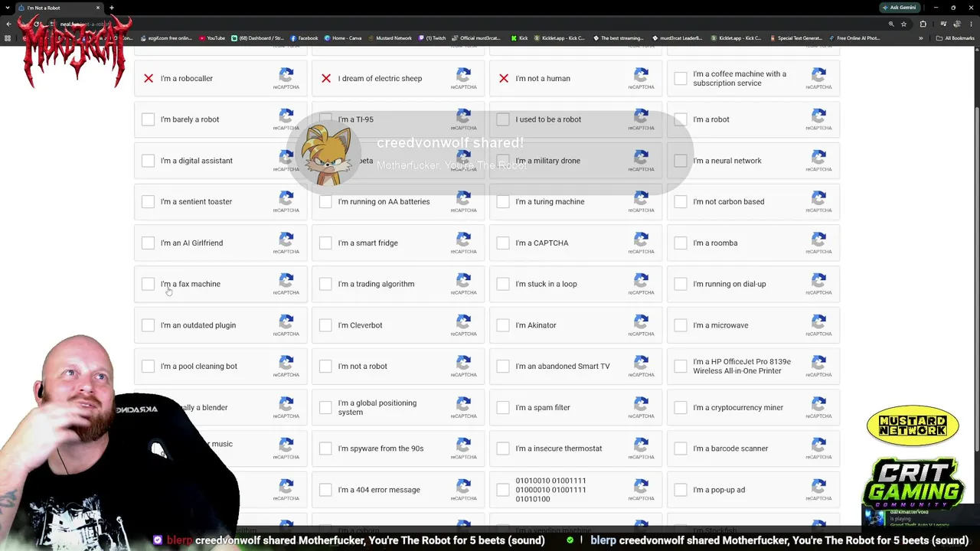Check the "I'm running on dial-up" box
This screenshot has width=980, height=551.
pos(681,284)
